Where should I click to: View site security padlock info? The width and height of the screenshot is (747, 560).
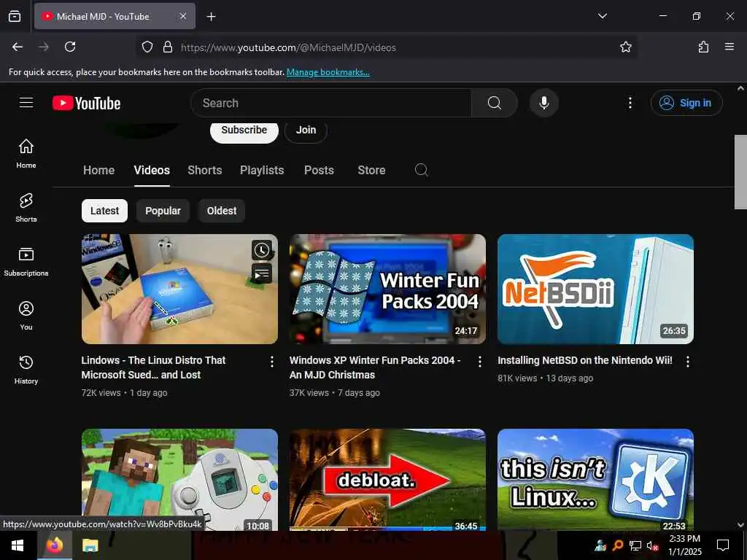point(167,47)
